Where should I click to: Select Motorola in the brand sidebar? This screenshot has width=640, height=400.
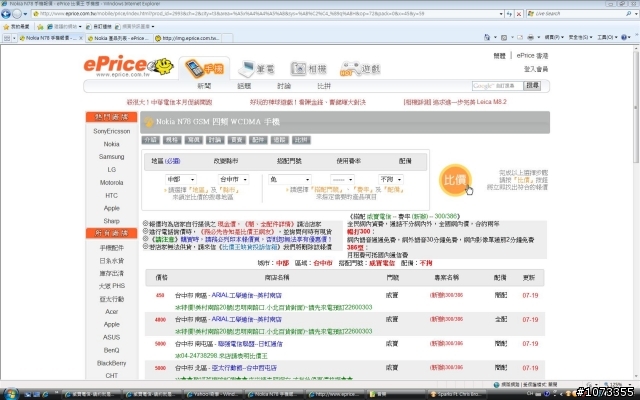[111, 182]
